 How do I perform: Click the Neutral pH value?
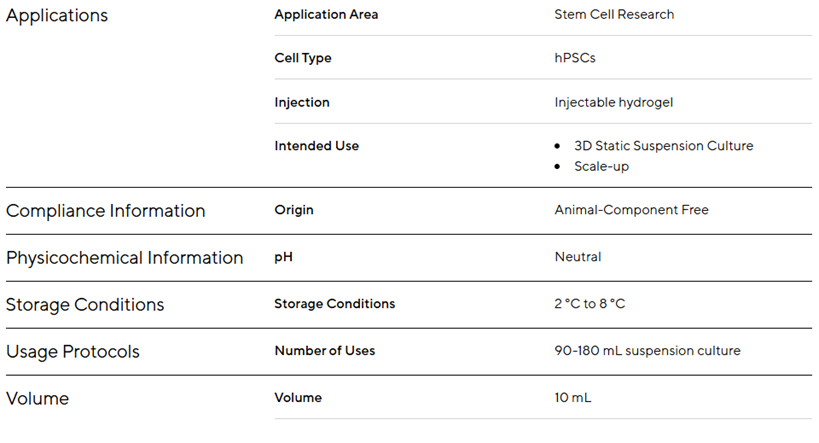pos(578,257)
